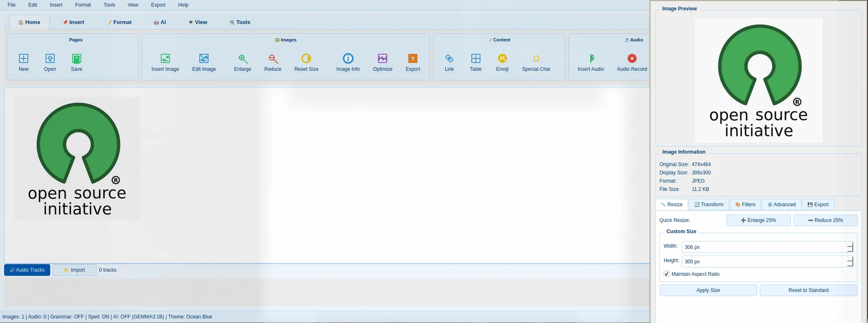Switch to the Filters tab

(x=745, y=205)
